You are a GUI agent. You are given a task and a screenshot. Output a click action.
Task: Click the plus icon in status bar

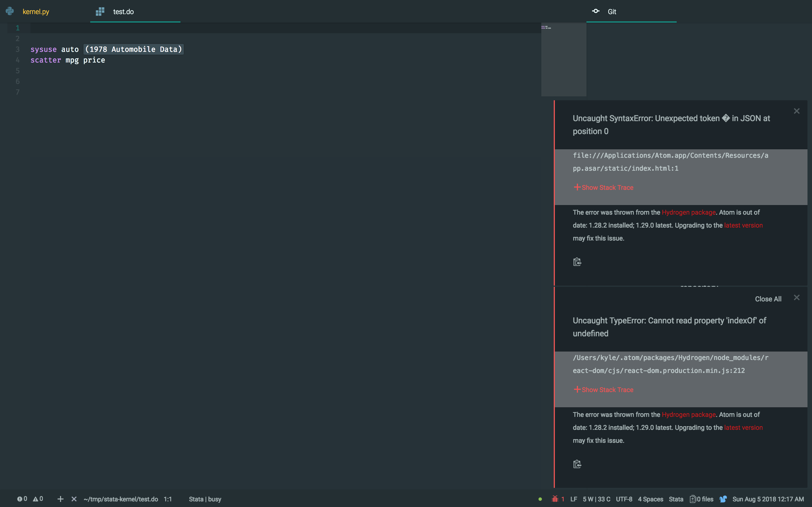[60, 499]
